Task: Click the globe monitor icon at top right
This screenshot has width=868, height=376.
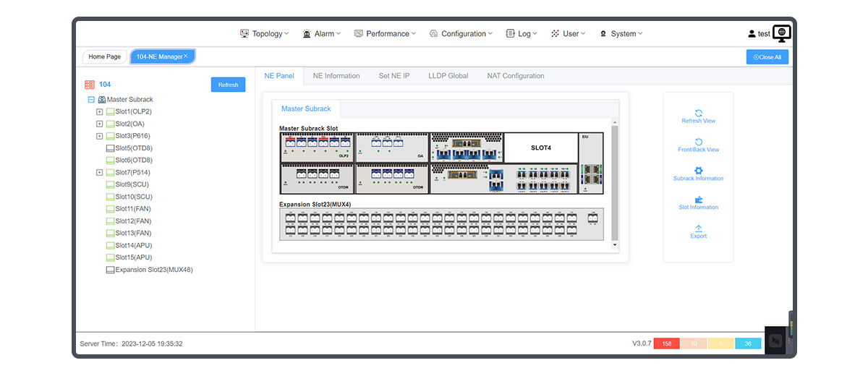Action: tap(782, 33)
